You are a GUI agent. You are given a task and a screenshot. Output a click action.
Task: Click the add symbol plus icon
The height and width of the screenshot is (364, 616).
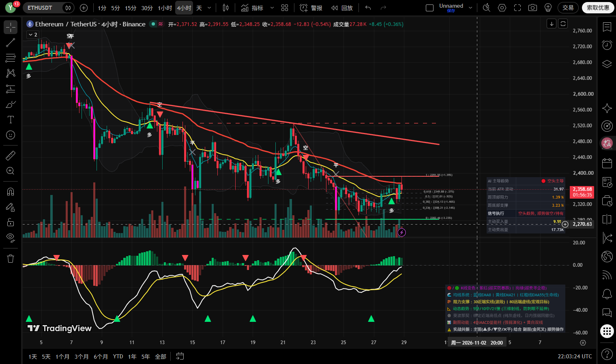84,8
